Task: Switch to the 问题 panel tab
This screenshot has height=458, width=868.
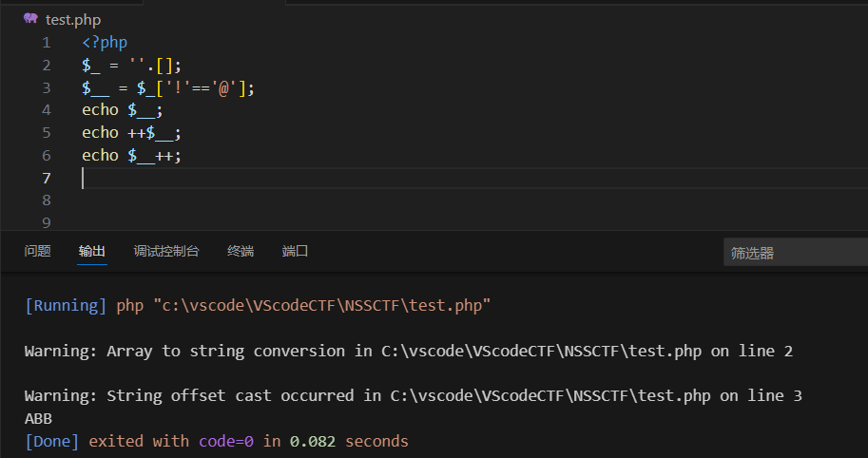Action: 37,251
